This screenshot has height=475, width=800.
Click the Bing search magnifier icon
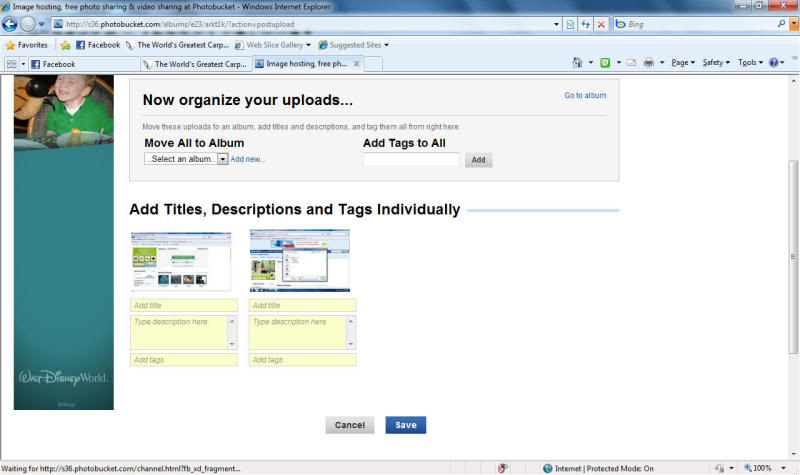pos(780,24)
